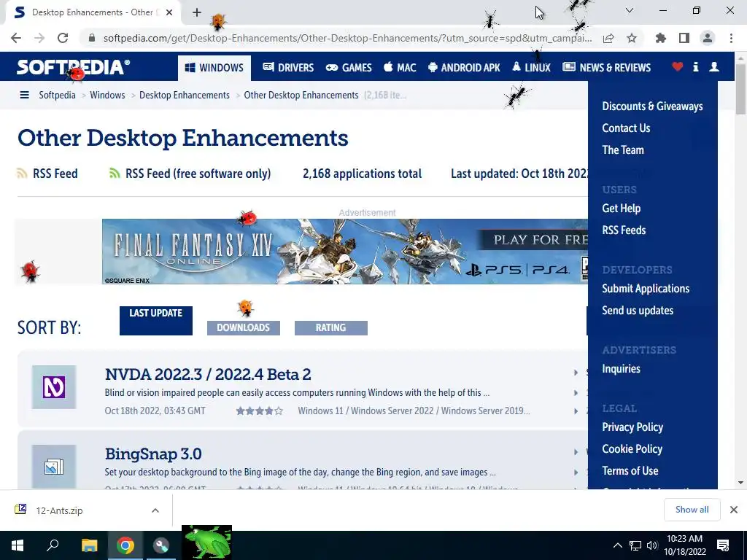Image resolution: width=747 pixels, height=560 pixels.
Task: Open a new browser tab
Action: click(197, 12)
